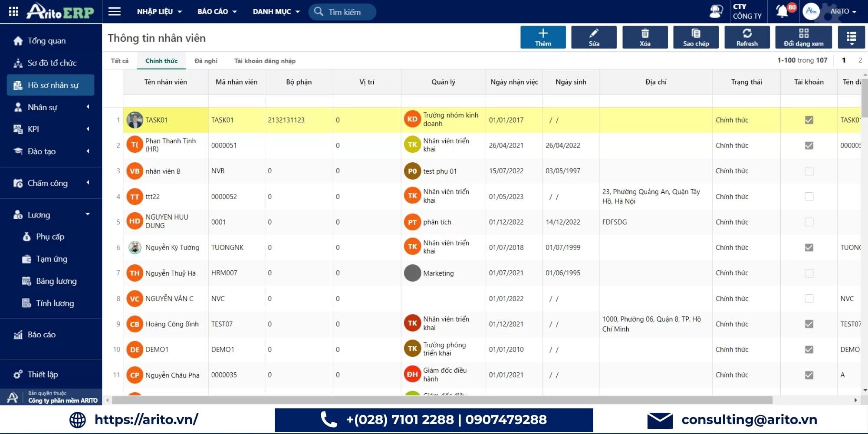Toggle Tài khoản checkbox for Nguyễn Kỳ Tường
Screen dimensions: 868x434
pyautogui.click(x=809, y=247)
